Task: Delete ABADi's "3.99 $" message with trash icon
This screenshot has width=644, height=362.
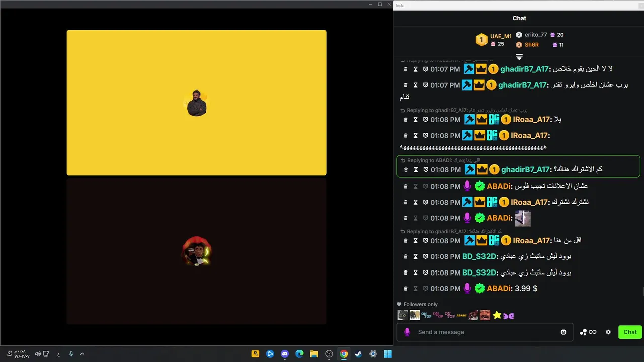Action: pos(406,289)
